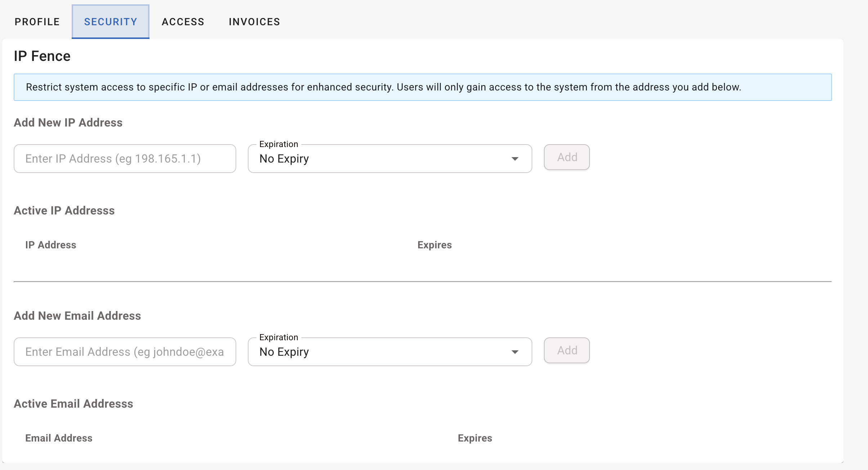
Task: Click the dropdown arrow in IP Expiration field
Action: click(x=515, y=159)
